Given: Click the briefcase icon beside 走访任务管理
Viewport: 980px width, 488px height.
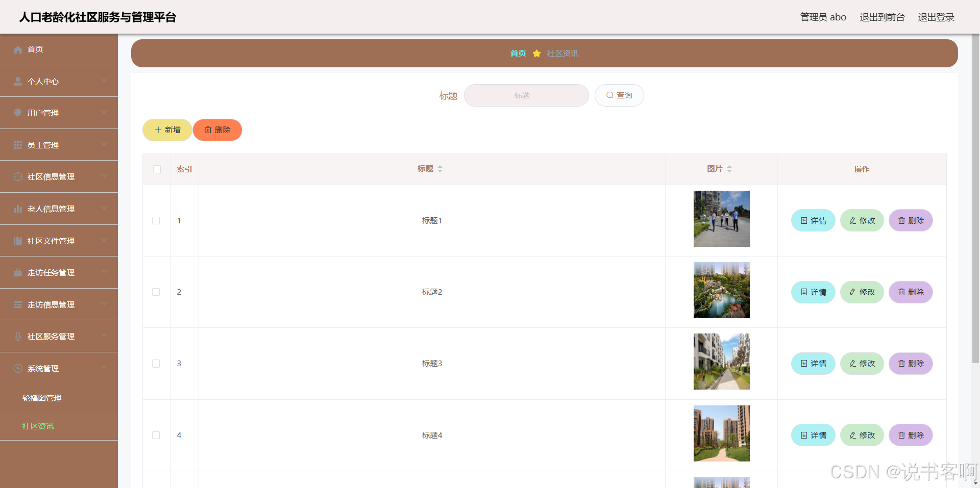Looking at the screenshot, I should (x=18, y=272).
